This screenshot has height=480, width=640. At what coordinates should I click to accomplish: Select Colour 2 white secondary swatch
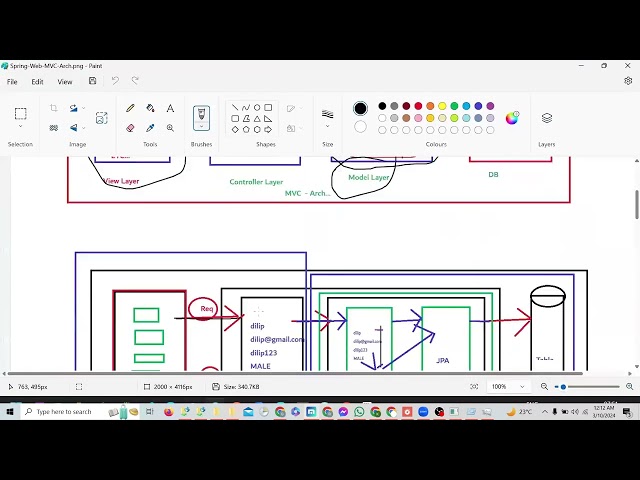pos(360,127)
